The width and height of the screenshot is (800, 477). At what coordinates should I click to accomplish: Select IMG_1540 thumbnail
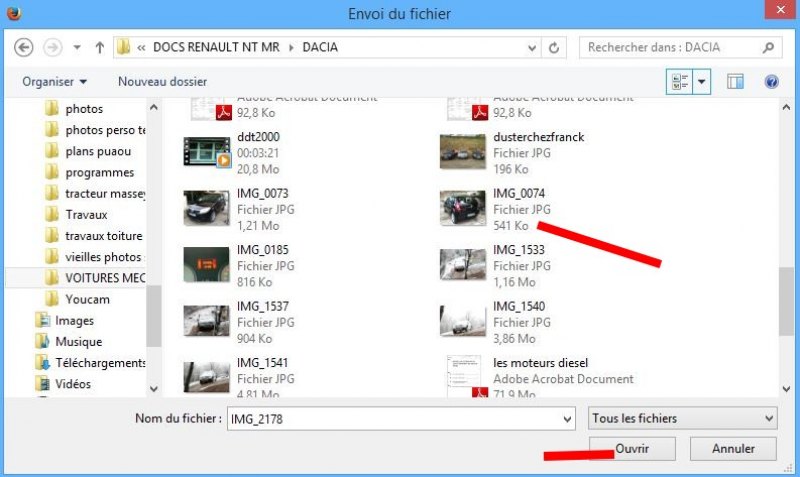tap(463, 321)
